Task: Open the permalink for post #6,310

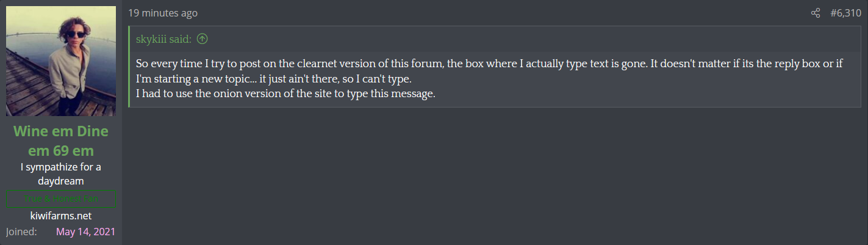Action: [846, 13]
